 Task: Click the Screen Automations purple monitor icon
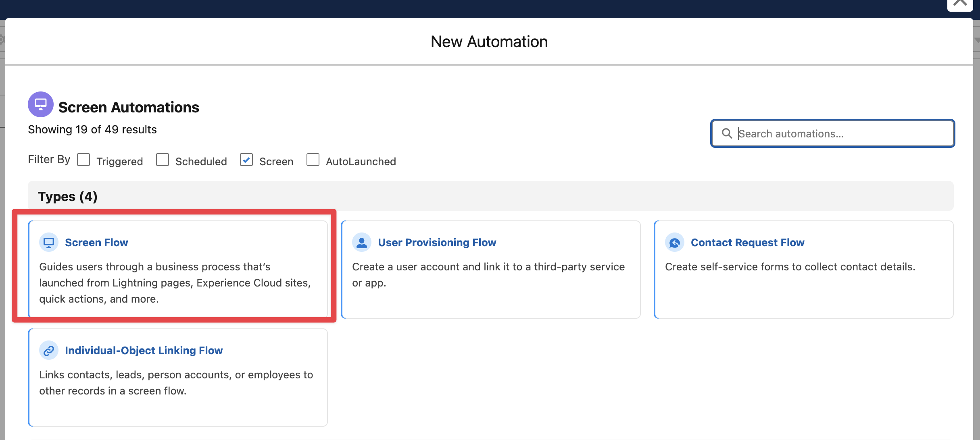coord(40,104)
